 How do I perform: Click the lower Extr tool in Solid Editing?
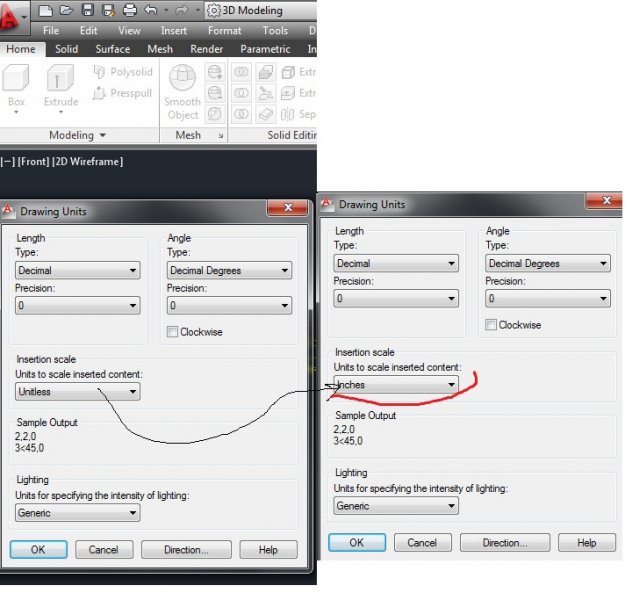point(299,93)
